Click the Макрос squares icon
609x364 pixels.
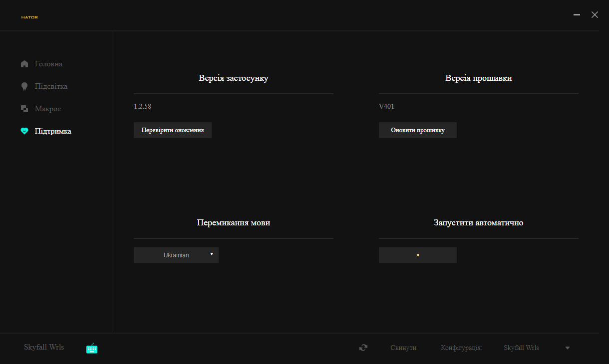pyautogui.click(x=24, y=109)
